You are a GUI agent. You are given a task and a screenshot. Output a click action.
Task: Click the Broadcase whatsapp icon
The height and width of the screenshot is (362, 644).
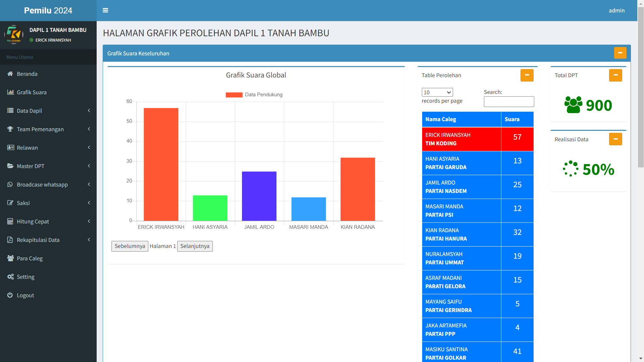click(10, 185)
